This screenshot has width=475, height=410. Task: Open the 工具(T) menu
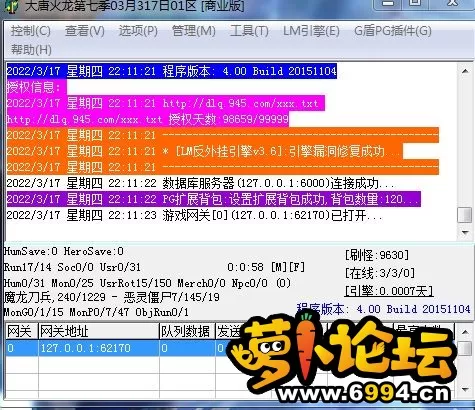point(249,31)
